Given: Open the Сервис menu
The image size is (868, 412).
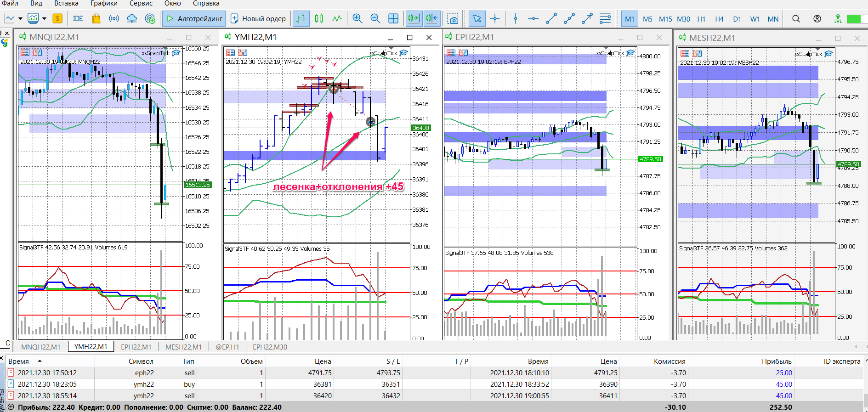Looking at the screenshot, I should [141, 3].
